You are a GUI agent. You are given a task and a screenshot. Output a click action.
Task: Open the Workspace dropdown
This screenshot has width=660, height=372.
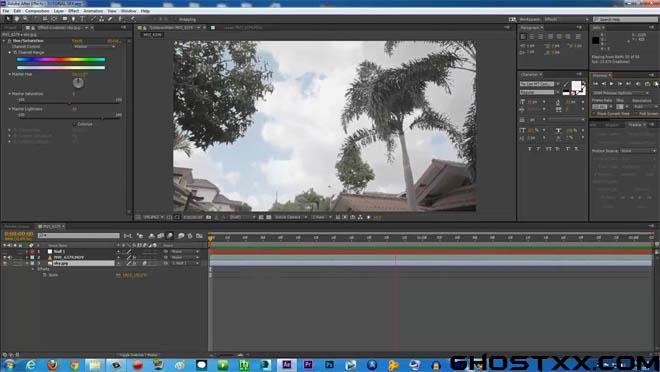(566, 19)
